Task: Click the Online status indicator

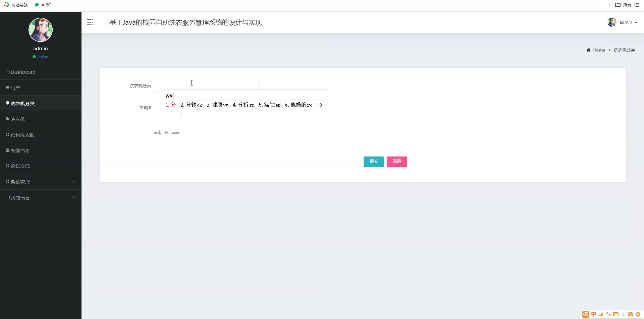Action: point(40,57)
